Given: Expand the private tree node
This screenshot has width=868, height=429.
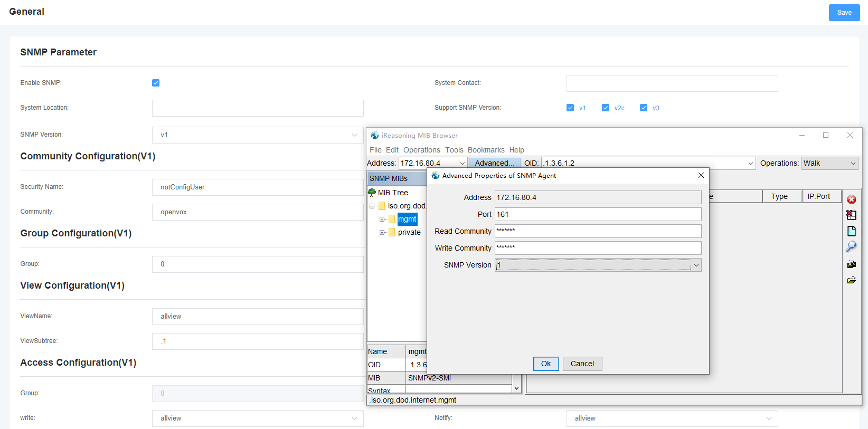Looking at the screenshot, I should pos(382,232).
